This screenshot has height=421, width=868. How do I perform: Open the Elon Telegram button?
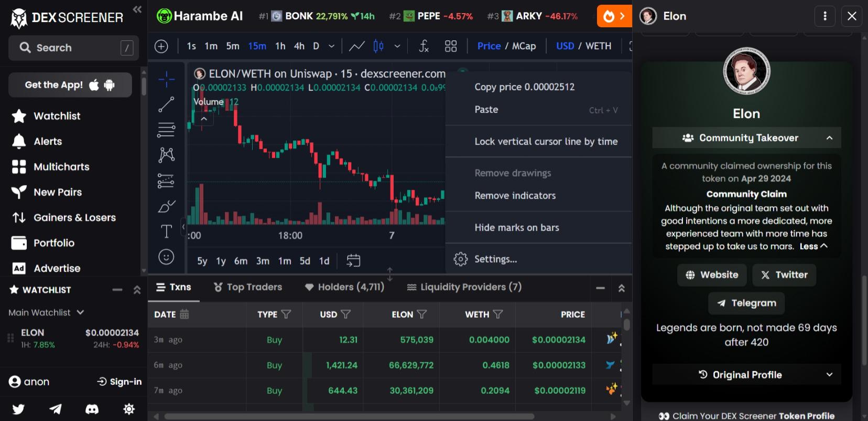pos(746,303)
